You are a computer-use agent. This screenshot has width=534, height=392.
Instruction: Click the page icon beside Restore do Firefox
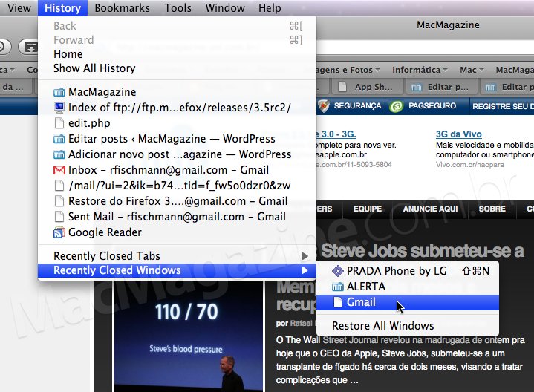[x=59, y=201]
